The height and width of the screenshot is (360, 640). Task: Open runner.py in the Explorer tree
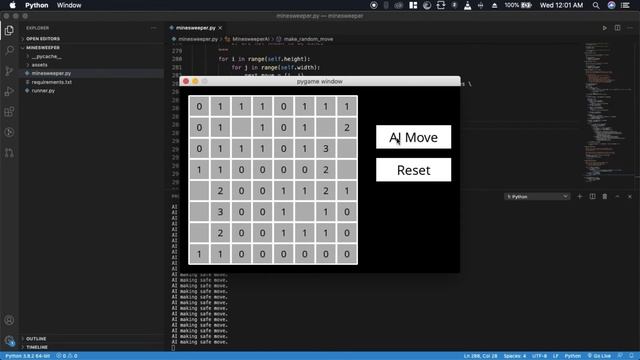[x=43, y=91]
